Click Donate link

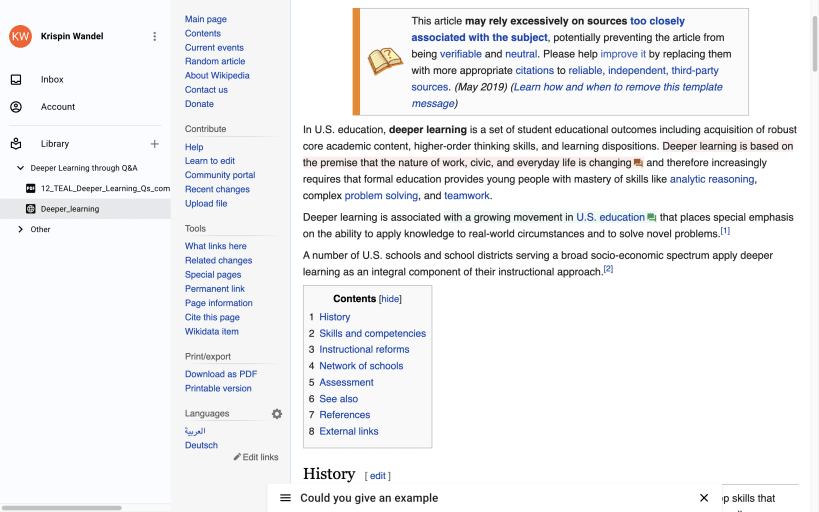tap(199, 103)
